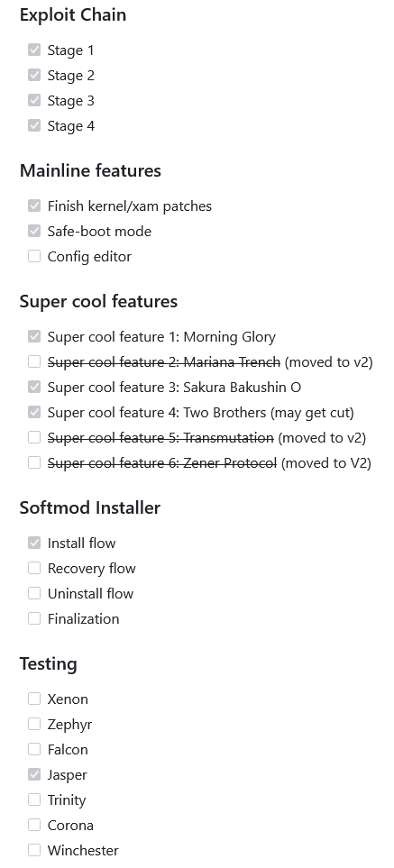
Task: Uncheck Super cool feature 1 Morning Glory
Action: click(34, 336)
